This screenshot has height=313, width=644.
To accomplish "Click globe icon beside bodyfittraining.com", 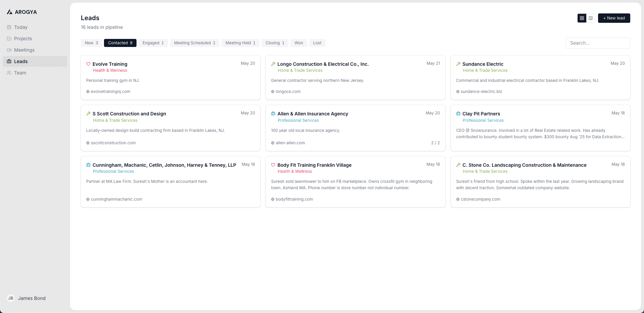I will tap(273, 199).
